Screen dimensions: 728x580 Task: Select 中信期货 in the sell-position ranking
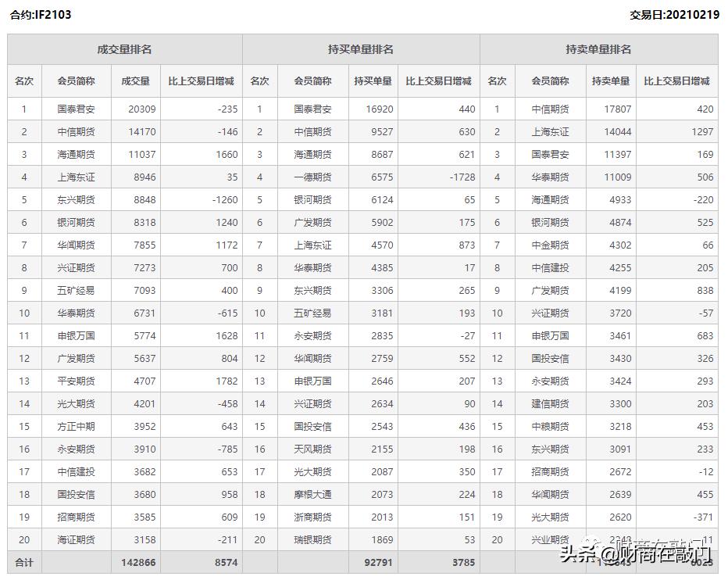pos(550,109)
